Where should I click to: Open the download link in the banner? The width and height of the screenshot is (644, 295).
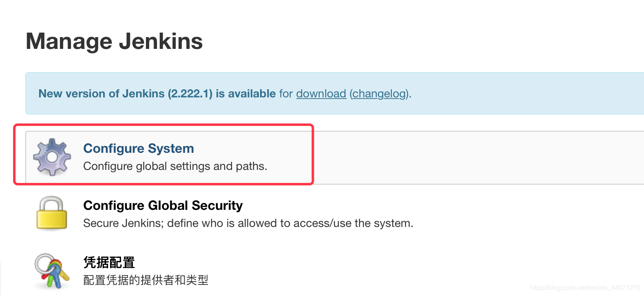tap(321, 94)
